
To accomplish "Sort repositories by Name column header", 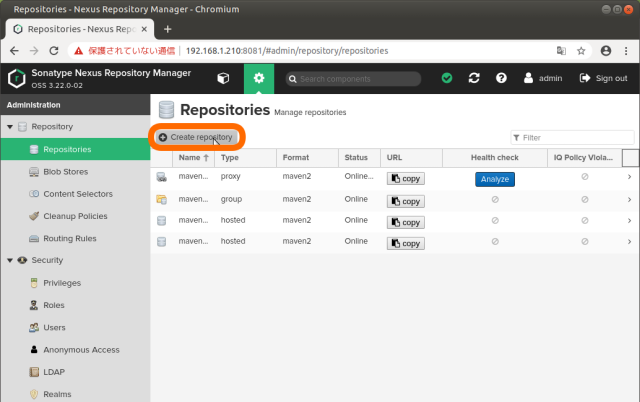I will point(192,158).
